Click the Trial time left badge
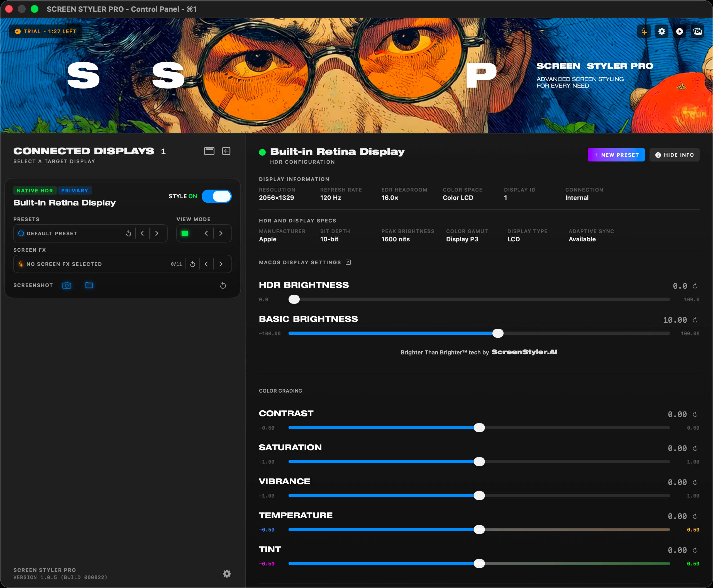Screen dimensions: 713x588 (x=45, y=31)
